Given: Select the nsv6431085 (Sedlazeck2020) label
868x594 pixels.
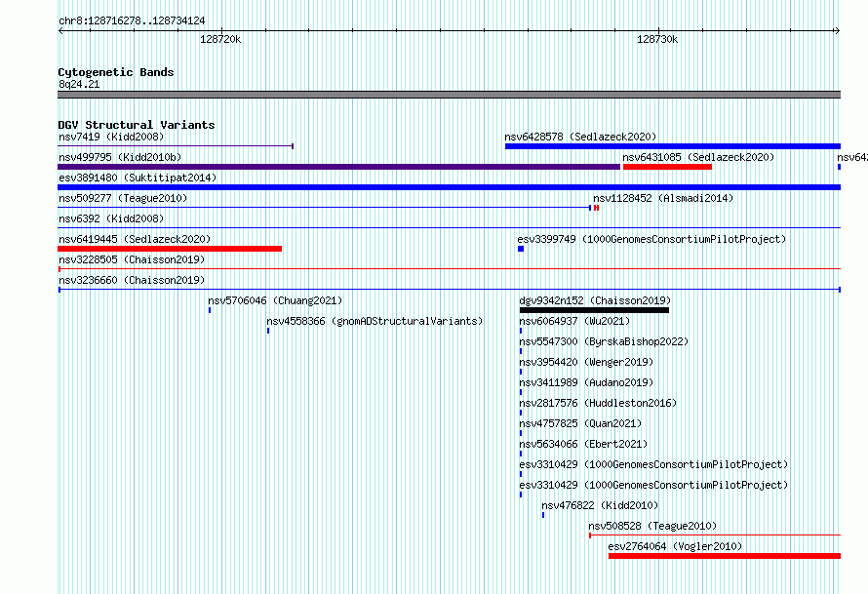Looking at the screenshot, I should 698,157.
